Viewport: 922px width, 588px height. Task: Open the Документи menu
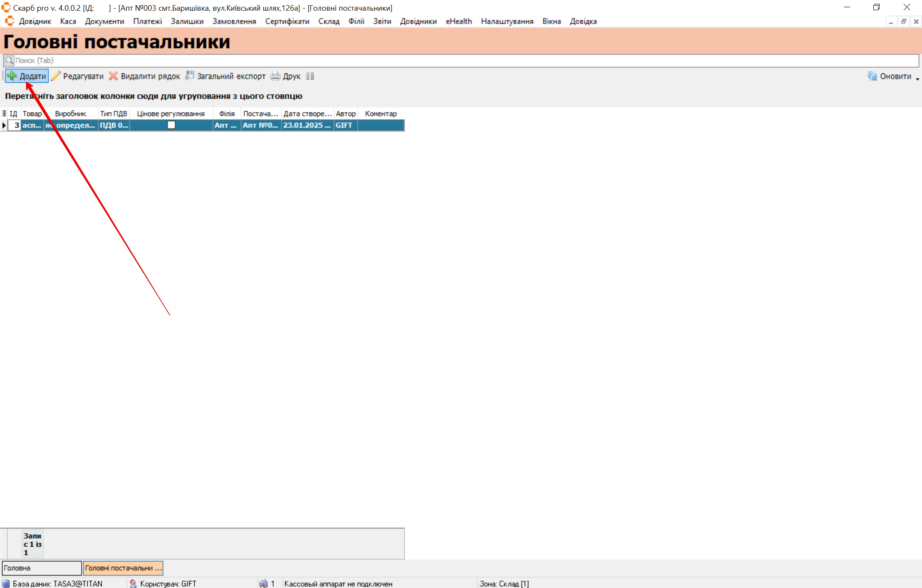coord(104,21)
